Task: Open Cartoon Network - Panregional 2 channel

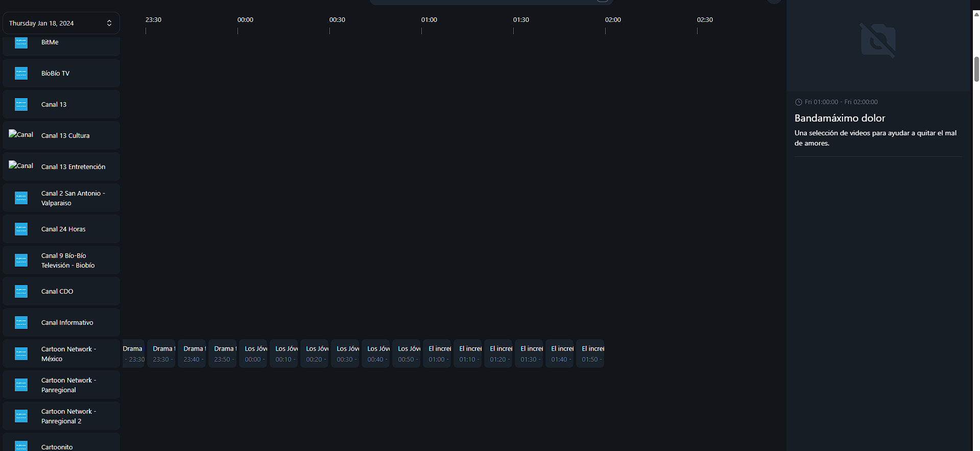Action: click(x=68, y=416)
